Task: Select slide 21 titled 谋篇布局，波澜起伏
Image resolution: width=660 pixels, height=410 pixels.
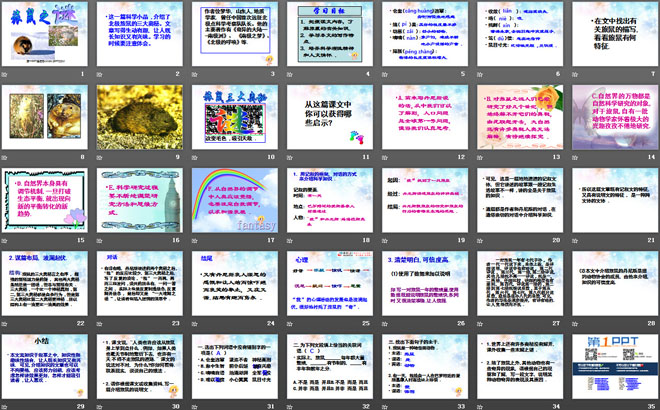Action: [45, 284]
